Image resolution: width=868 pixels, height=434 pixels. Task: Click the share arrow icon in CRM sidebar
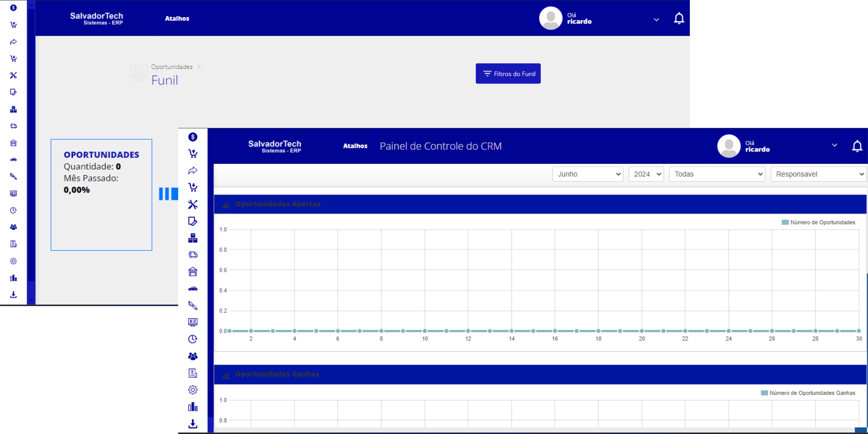193,171
